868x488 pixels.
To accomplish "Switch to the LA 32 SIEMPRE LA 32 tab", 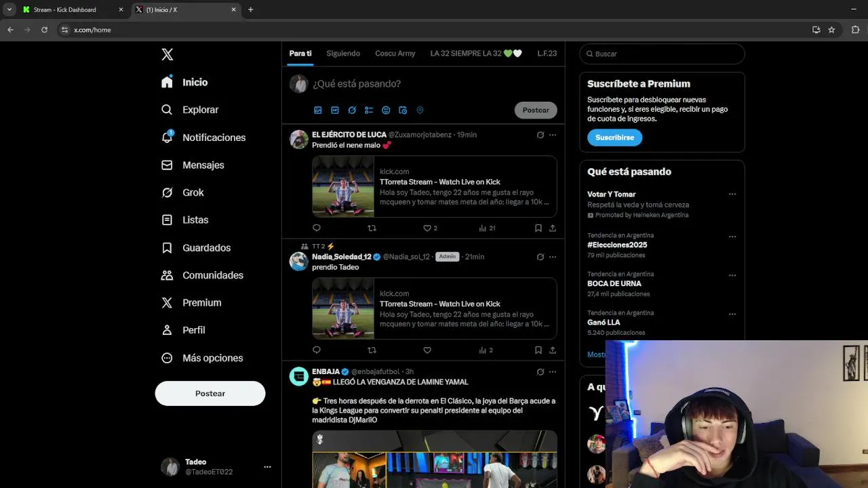I will [476, 54].
